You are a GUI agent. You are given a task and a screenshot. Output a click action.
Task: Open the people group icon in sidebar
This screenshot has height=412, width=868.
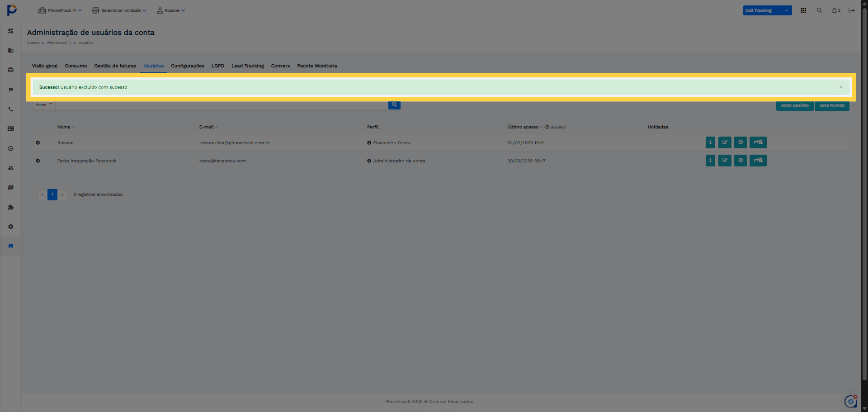[11, 168]
